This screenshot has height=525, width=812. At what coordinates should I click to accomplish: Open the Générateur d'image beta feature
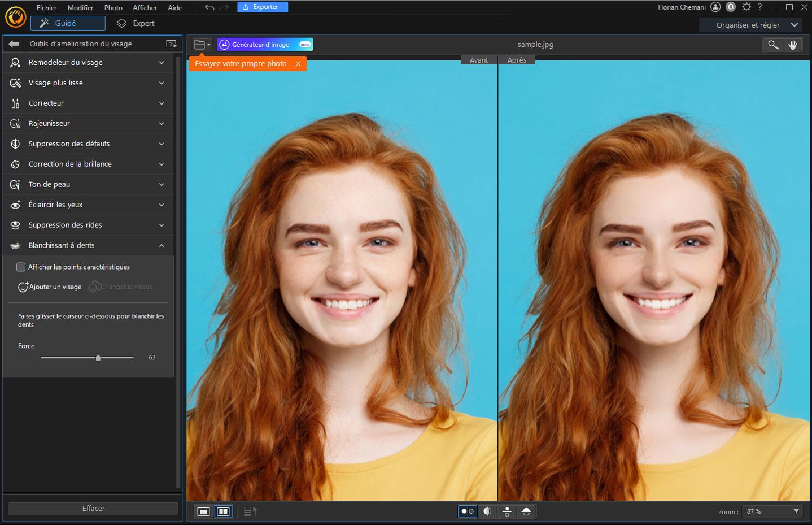click(265, 45)
